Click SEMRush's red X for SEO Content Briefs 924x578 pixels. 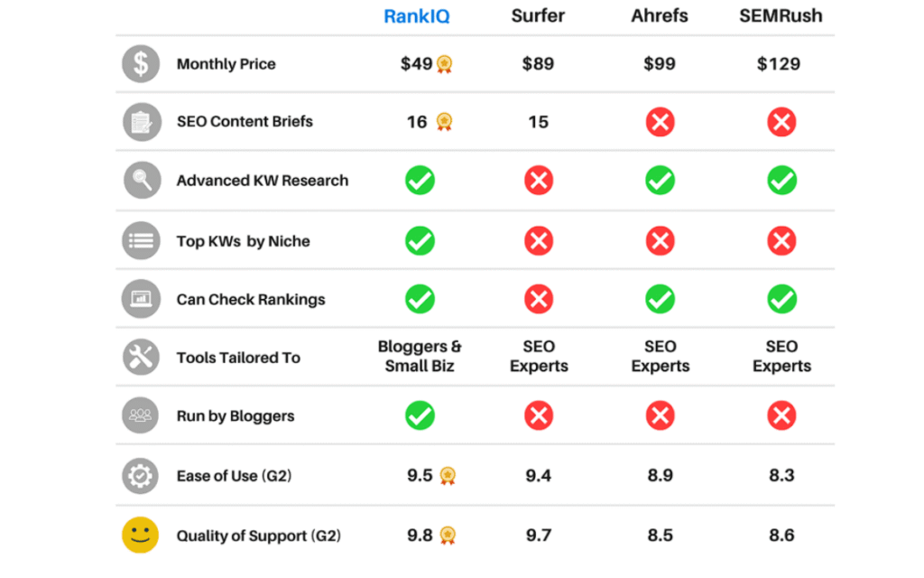click(781, 122)
